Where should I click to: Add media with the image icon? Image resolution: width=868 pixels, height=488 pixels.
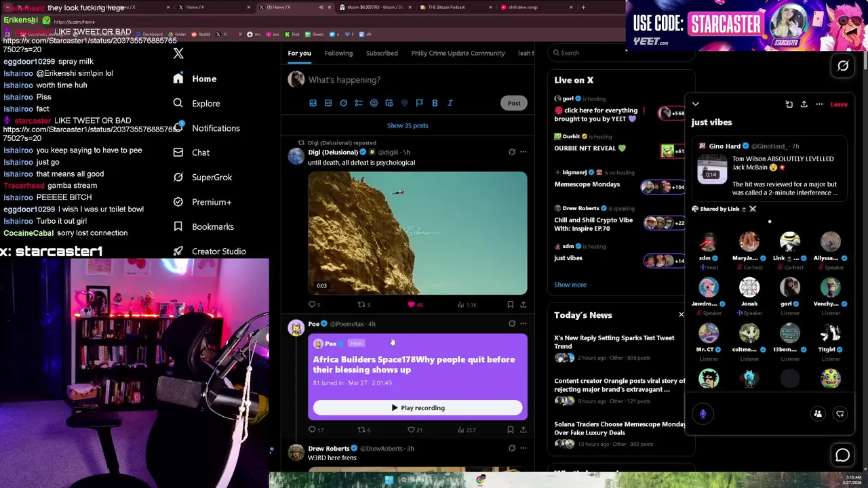click(x=313, y=103)
